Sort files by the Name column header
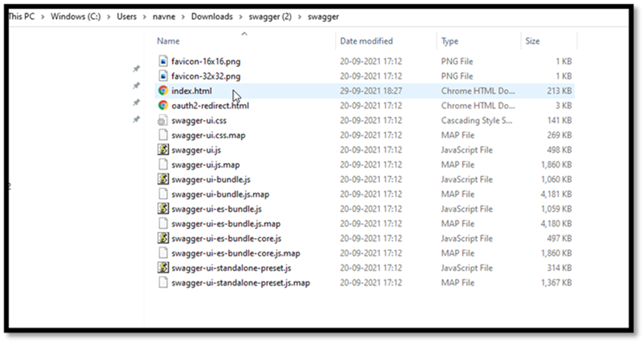This screenshot has height=343, width=644. point(168,41)
